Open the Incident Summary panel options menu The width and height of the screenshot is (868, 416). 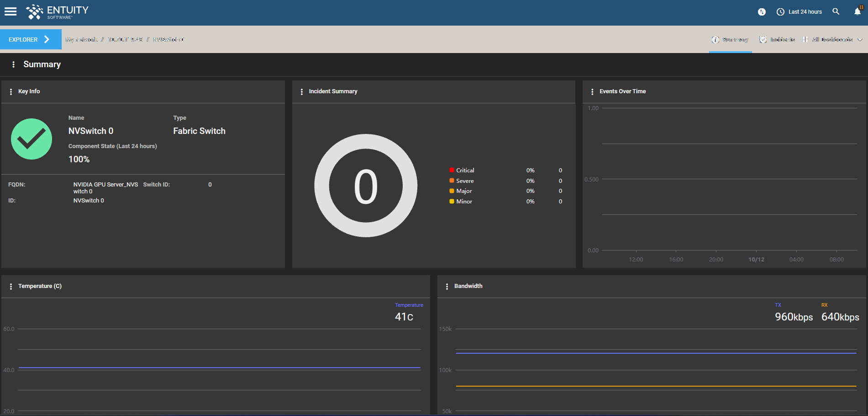pos(302,91)
